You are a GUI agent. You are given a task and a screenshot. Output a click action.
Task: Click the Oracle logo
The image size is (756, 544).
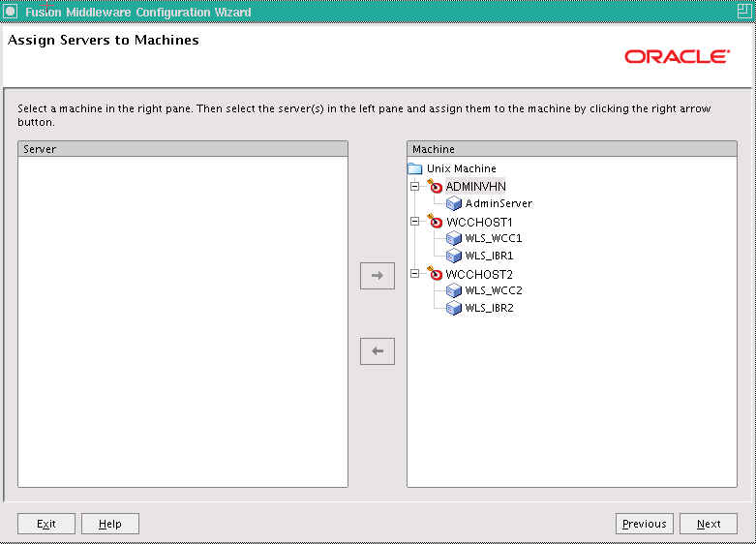[x=678, y=56]
